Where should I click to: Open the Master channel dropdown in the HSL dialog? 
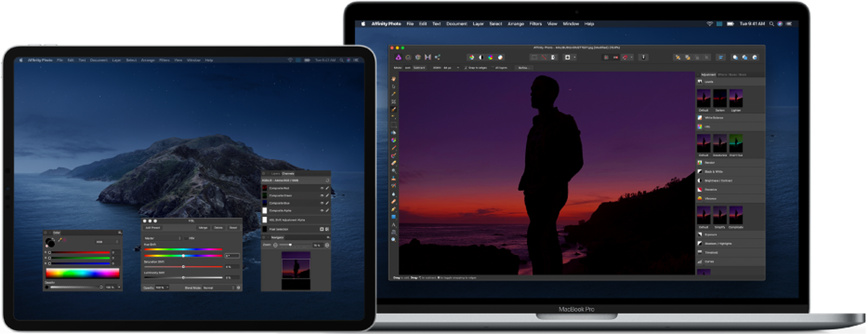tap(162, 238)
